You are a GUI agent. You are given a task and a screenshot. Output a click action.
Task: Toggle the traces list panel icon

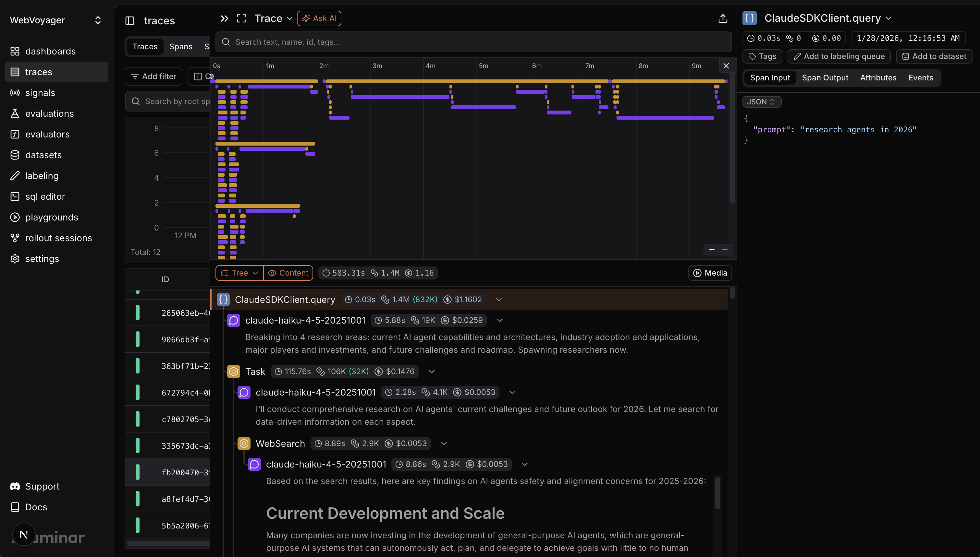point(130,21)
